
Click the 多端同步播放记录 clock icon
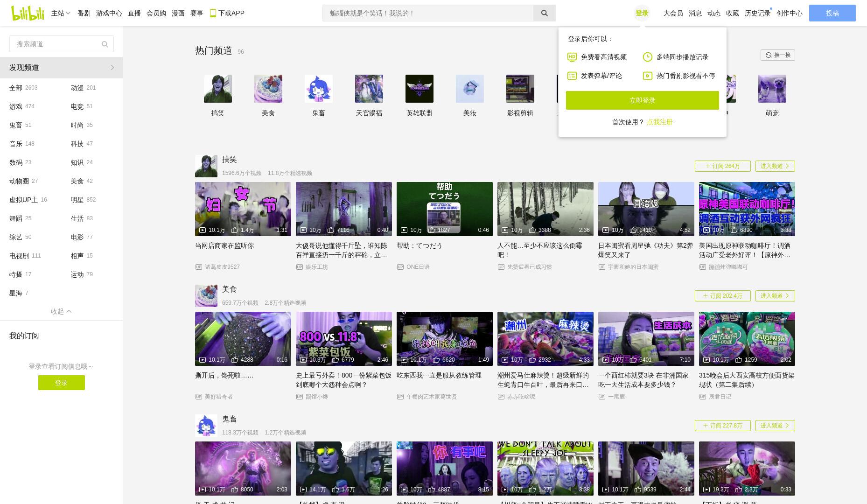[x=648, y=57]
